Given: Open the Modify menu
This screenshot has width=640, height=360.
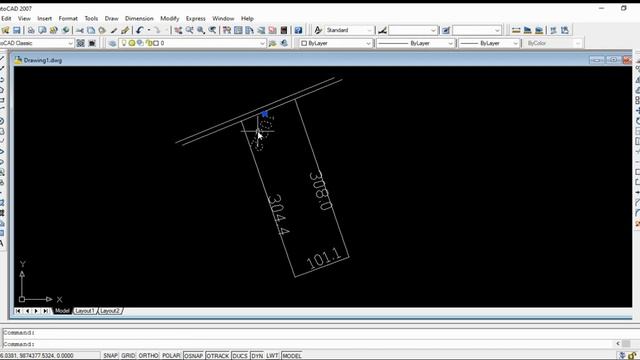Looking at the screenshot, I should tap(169, 18).
